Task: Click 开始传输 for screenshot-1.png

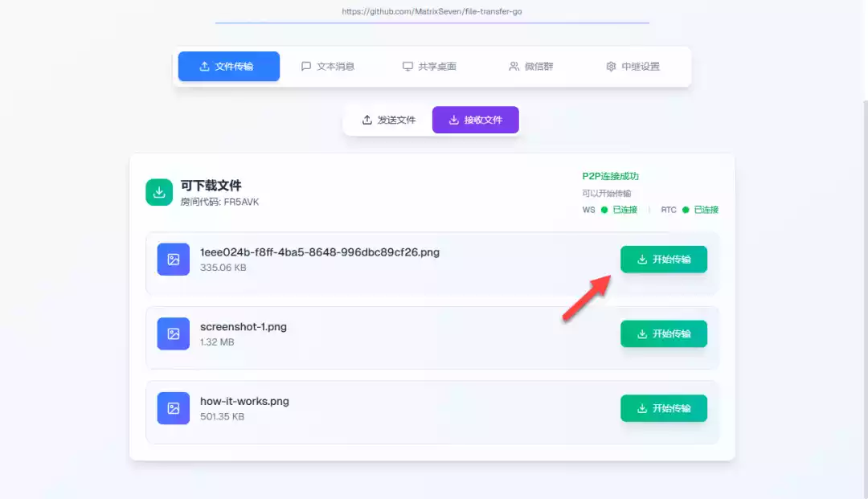Action: point(663,333)
